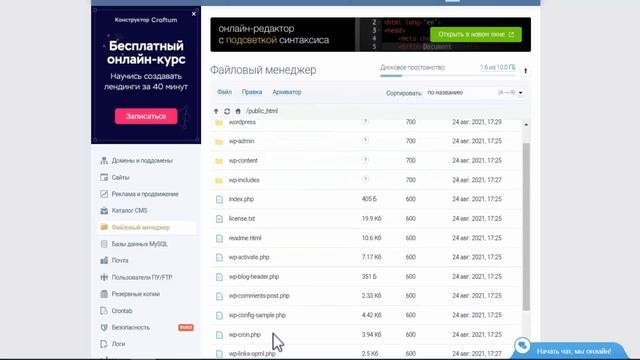The image size is (640, 360).
Task: Click the file list vertical scrollbar
Action: pyautogui.click(x=526, y=227)
